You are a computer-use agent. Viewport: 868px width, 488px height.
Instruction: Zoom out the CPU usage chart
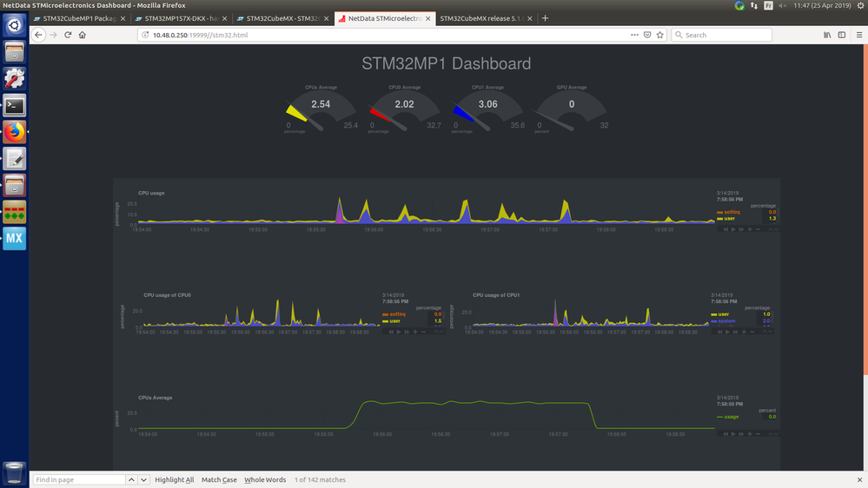tap(759, 229)
